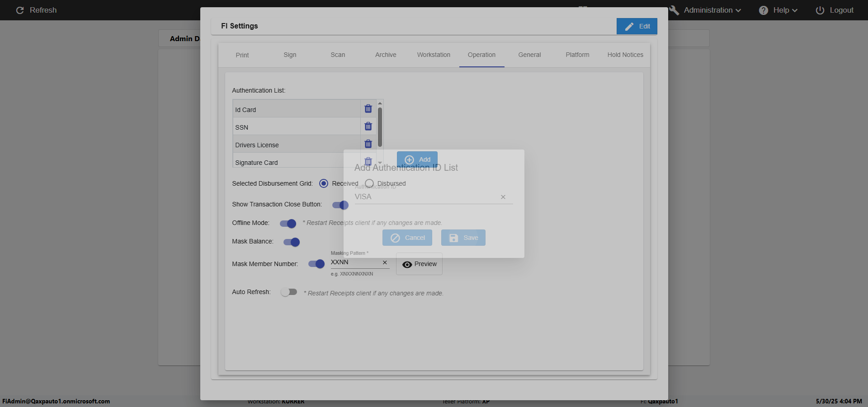Click trash icon next to SSN
The width and height of the screenshot is (868, 407).
tap(368, 126)
